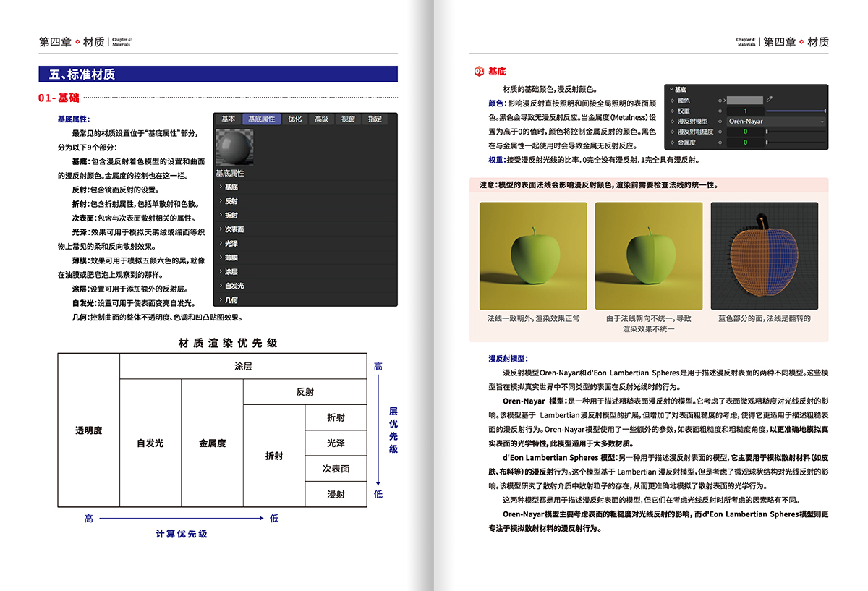Expand the 次表面 section

[234, 229]
